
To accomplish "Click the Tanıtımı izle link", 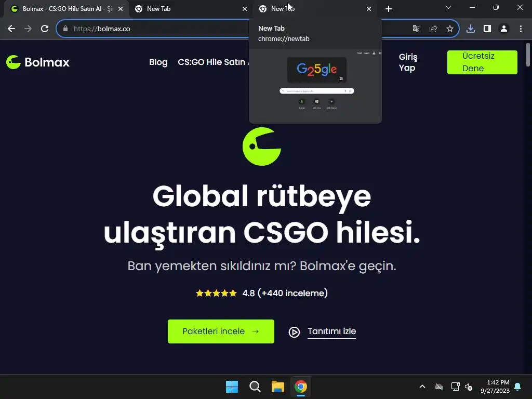I will tap(331, 331).
